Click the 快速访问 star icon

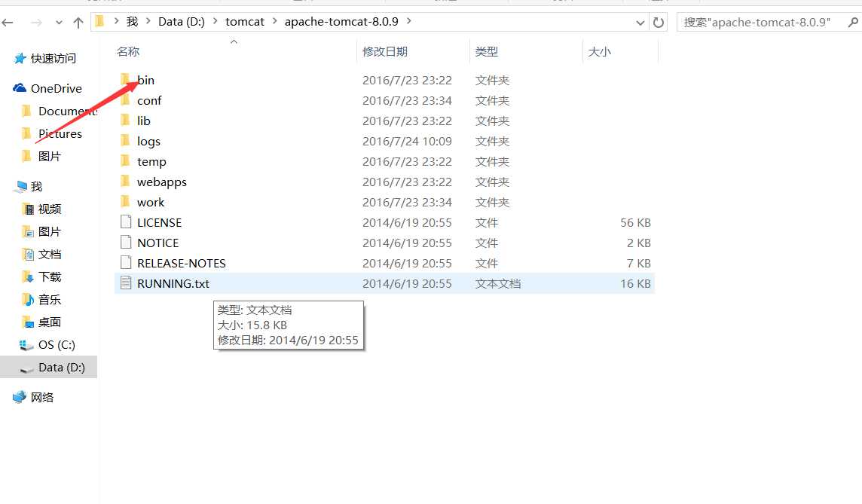[x=20, y=58]
